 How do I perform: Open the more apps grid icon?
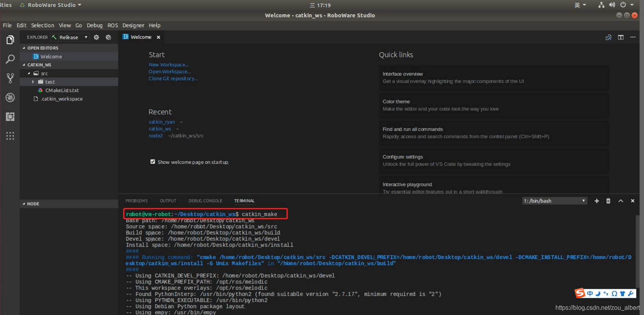point(10,136)
